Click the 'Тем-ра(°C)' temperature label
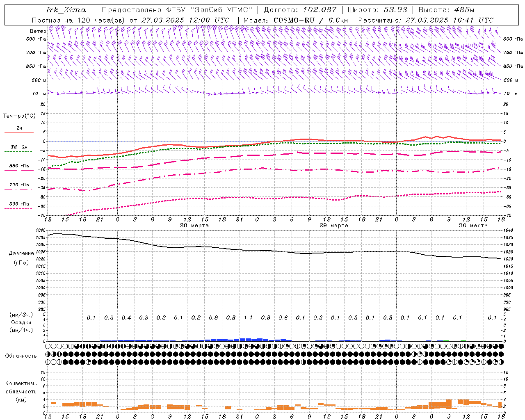The image size is (525, 420). (19, 116)
